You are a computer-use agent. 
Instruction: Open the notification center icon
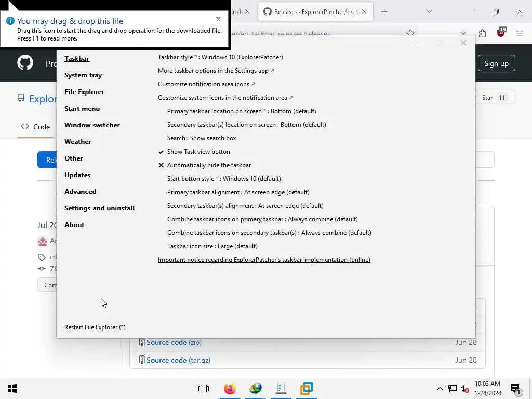[515, 389]
